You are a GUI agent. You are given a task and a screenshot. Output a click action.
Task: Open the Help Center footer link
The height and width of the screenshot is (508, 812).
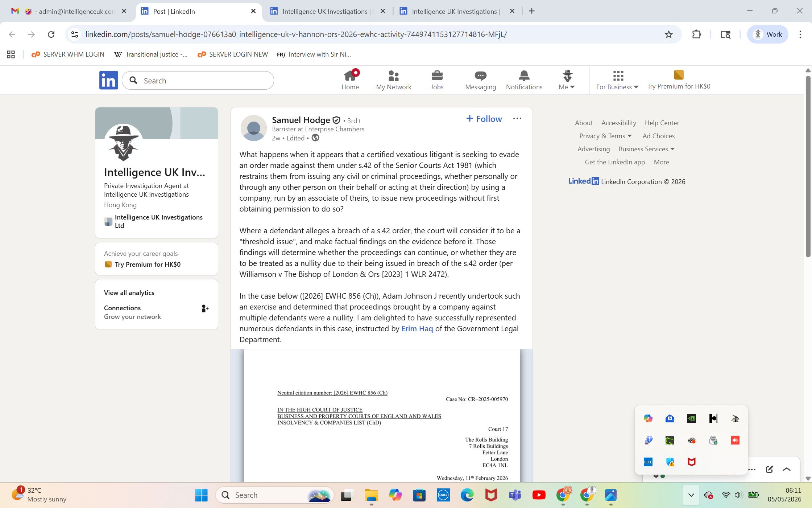point(662,123)
